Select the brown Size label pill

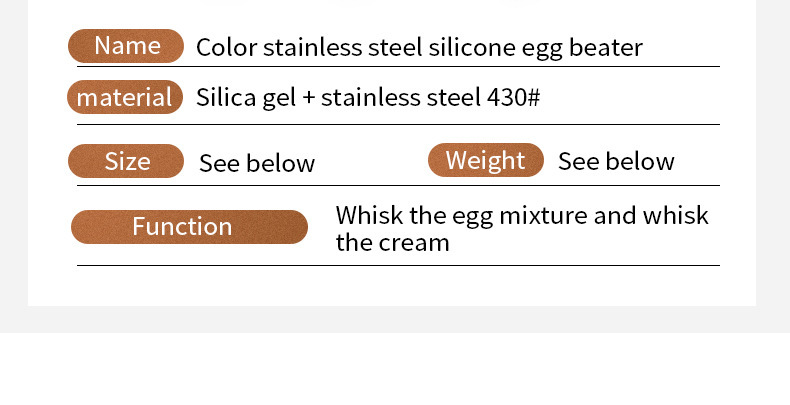pyautogui.click(x=126, y=161)
